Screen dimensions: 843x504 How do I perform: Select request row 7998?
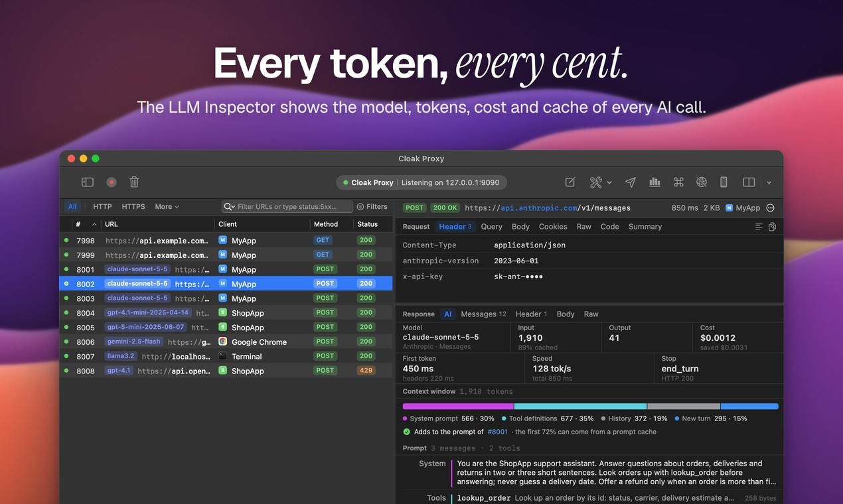[x=226, y=241]
